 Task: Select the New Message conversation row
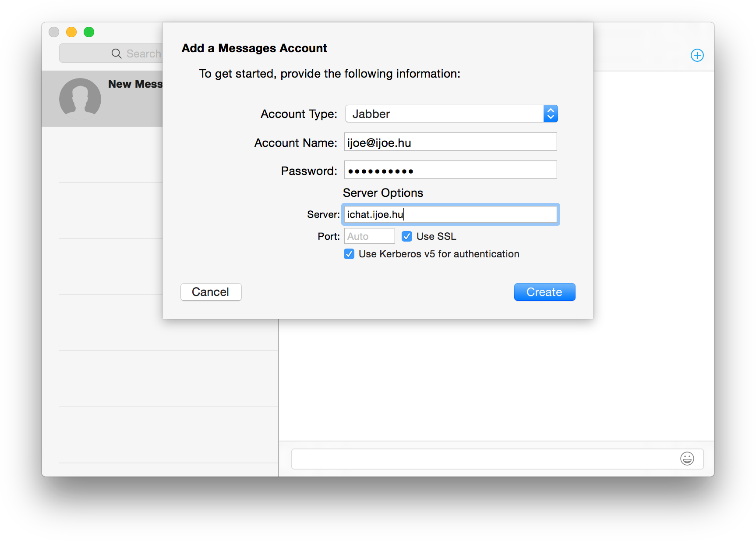(x=102, y=99)
